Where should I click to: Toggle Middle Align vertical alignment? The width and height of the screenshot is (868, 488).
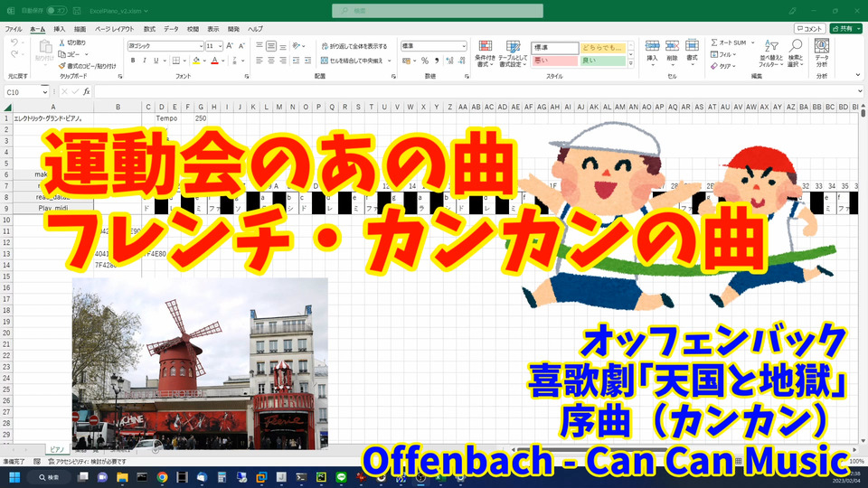[271, 46]
